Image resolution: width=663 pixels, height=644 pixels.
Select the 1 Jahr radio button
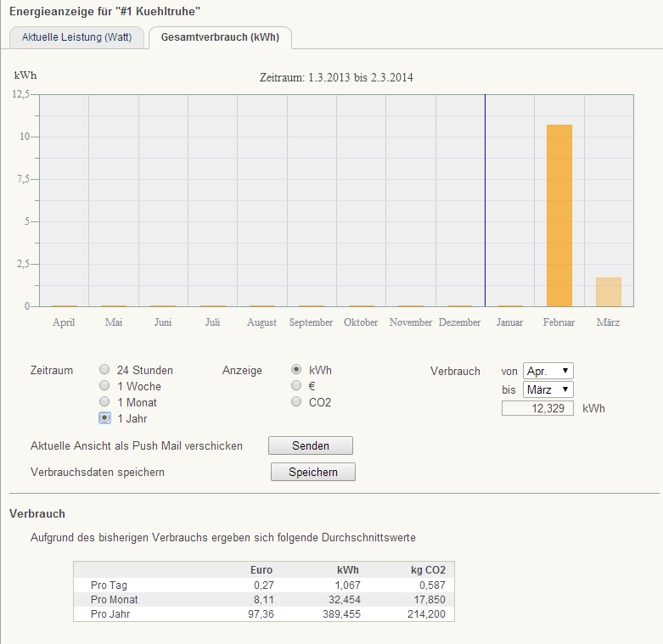tap(104, 418)
